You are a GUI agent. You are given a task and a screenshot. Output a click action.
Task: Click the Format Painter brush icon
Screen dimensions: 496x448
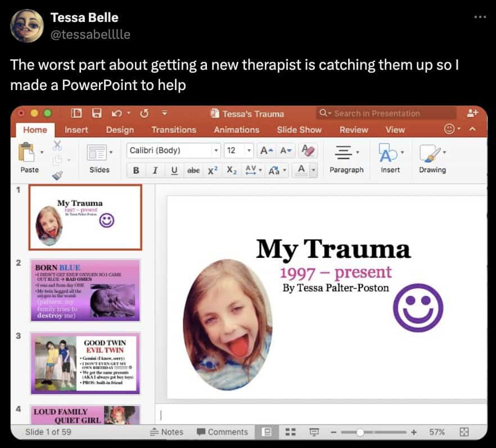[x=57, y=175]
